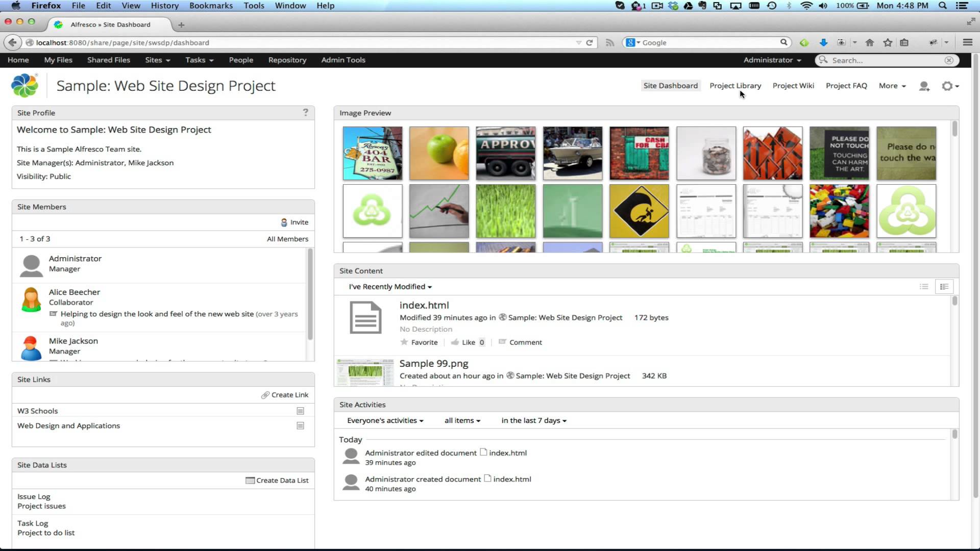Click the RSS feed icon in toolbar

click(x=609, y=42)
